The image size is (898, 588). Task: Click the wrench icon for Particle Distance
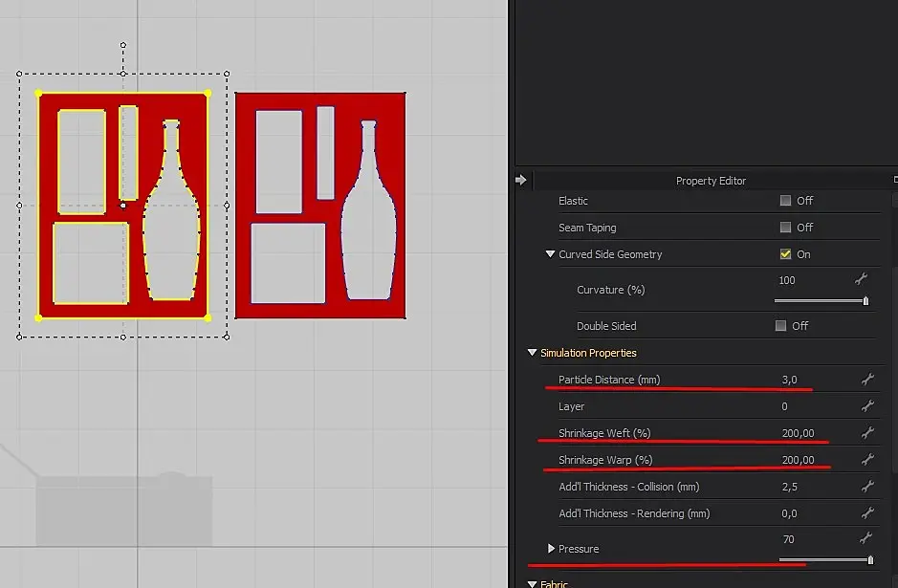pyautogui.click(x=867, y=380)
